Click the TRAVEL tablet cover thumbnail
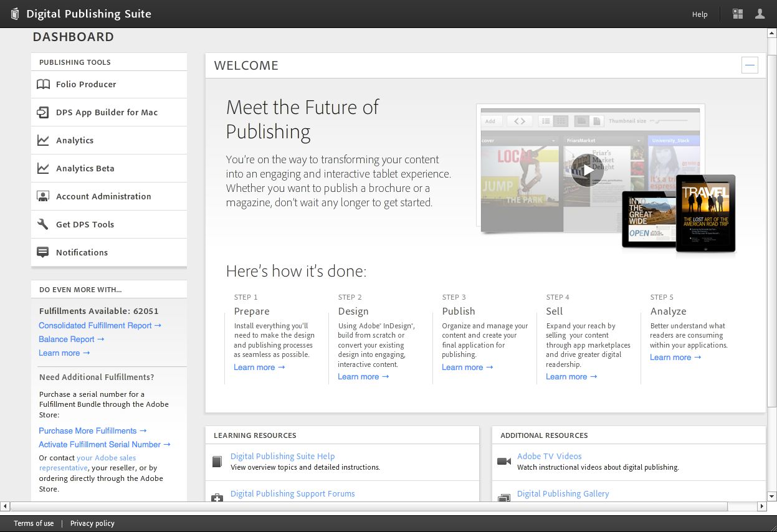This screenshot has width=777, height=532. pyautogui.click(x=706, y=213)
